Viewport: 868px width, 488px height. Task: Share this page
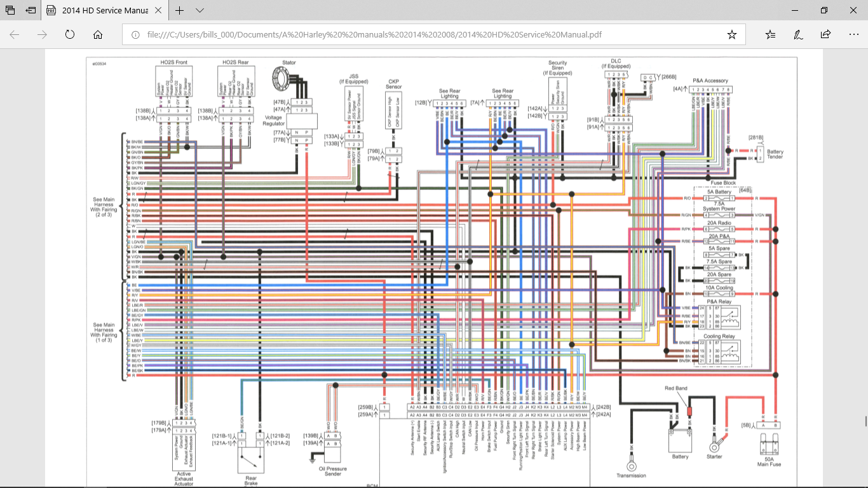pyautogui.click(x=825, y=35)
